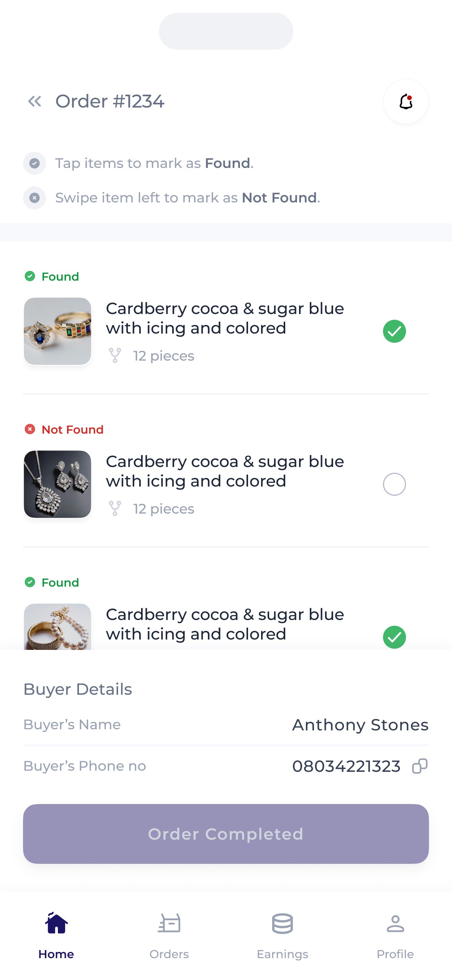Tap the double-chevron back arrow
This screenshot has height=980, width=452.
pyautogui.click(x=35, y=102)
